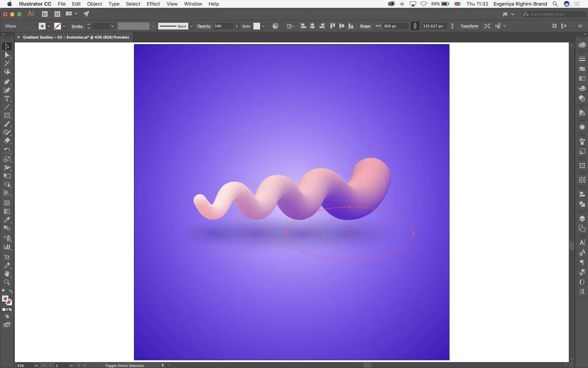Open the Edit menu
588x368 pixels.
(x=76, y=4)
